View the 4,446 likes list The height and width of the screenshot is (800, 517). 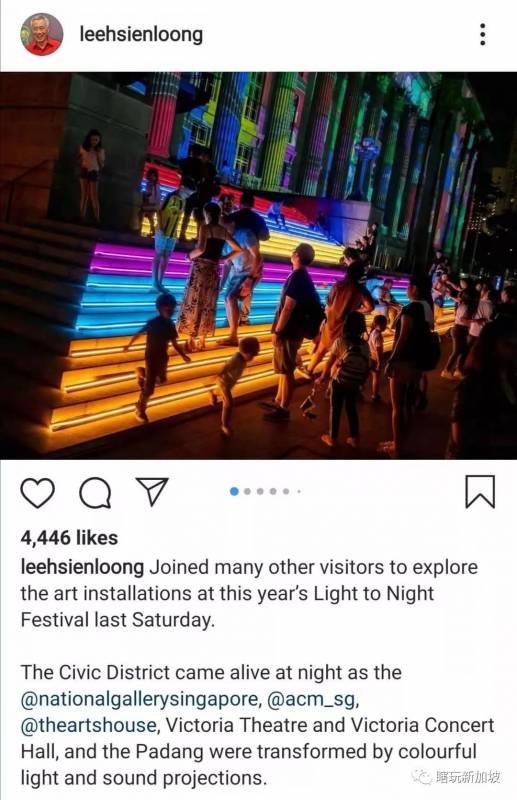tap(69, 538)
